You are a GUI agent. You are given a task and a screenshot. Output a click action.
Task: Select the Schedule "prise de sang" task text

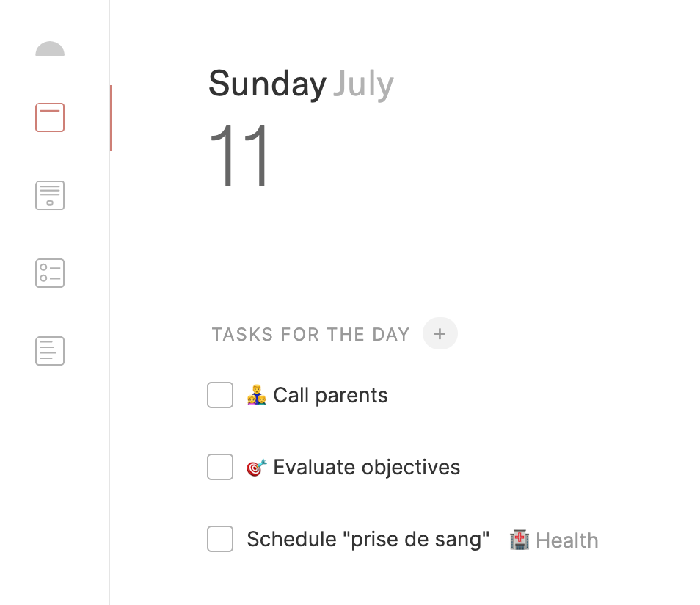coord(368,540)
